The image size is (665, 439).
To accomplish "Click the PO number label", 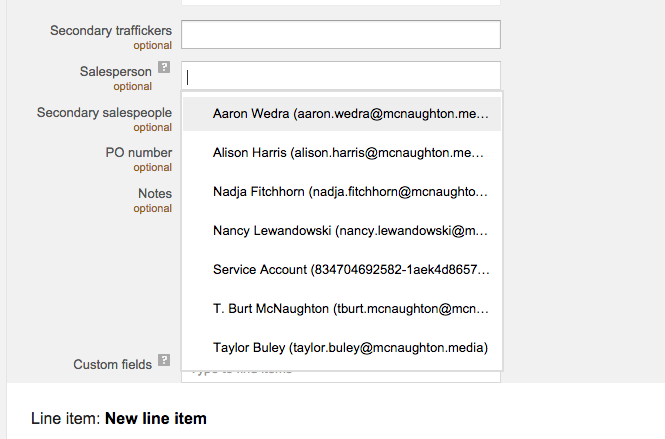I will [x=138, y=153].
